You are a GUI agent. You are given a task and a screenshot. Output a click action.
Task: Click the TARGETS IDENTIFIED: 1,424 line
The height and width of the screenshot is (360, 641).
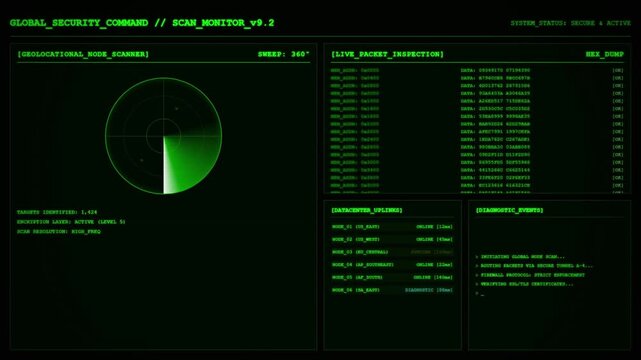click(57, 212)
